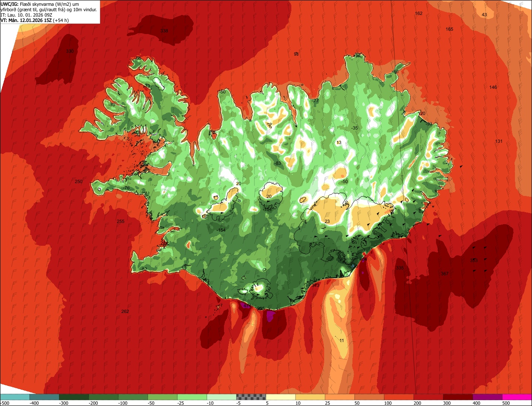This screenshot has width=532, height=406.
Task: Click the '200' legend scale label
Action: click(x=417, y=403)
